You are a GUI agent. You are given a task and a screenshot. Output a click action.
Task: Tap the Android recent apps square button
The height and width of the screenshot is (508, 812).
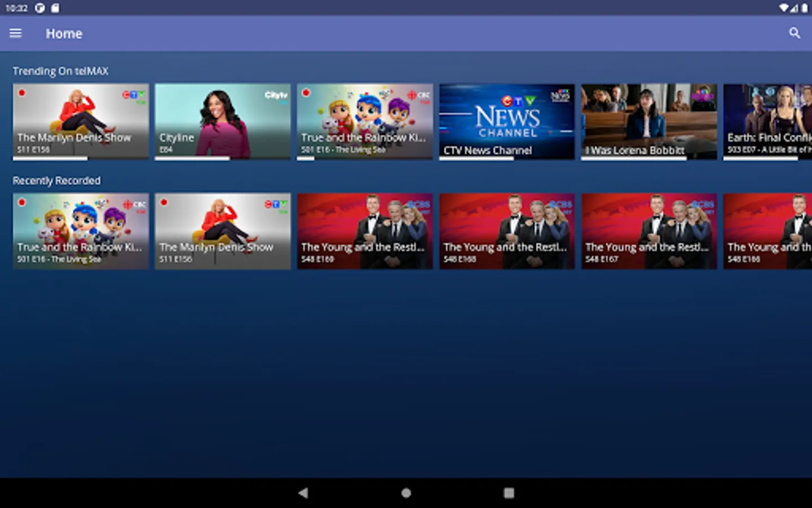click(509, 493)
